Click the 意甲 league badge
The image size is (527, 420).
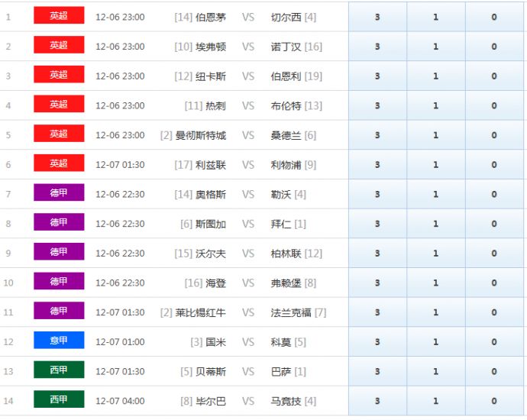[x=59, y=341]
